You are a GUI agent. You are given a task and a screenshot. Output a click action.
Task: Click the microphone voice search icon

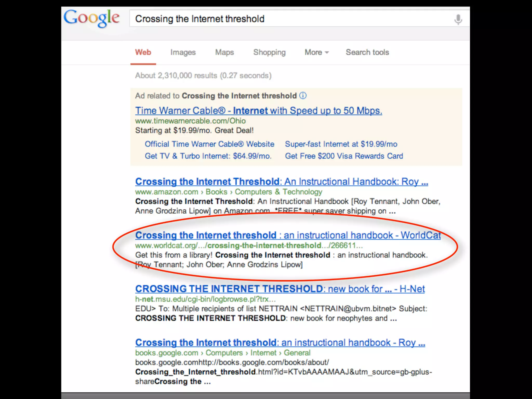(x=458, y=19)
